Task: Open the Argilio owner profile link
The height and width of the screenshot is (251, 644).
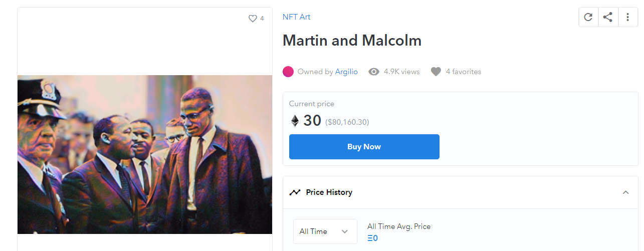Action: pos(346,72)
